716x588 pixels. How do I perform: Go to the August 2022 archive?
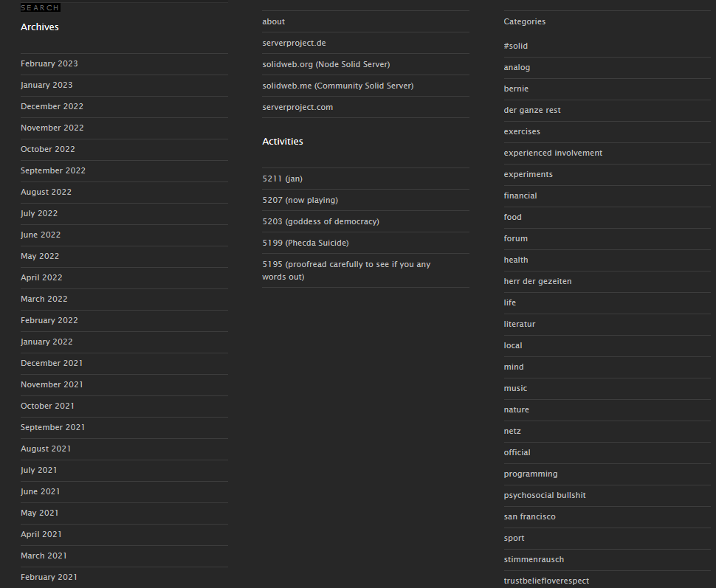(x=46, y=192)
